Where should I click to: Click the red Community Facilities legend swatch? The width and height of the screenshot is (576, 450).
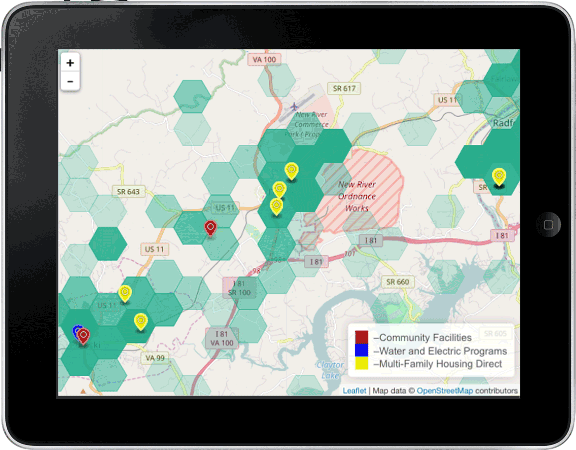[x=361, y=337]
